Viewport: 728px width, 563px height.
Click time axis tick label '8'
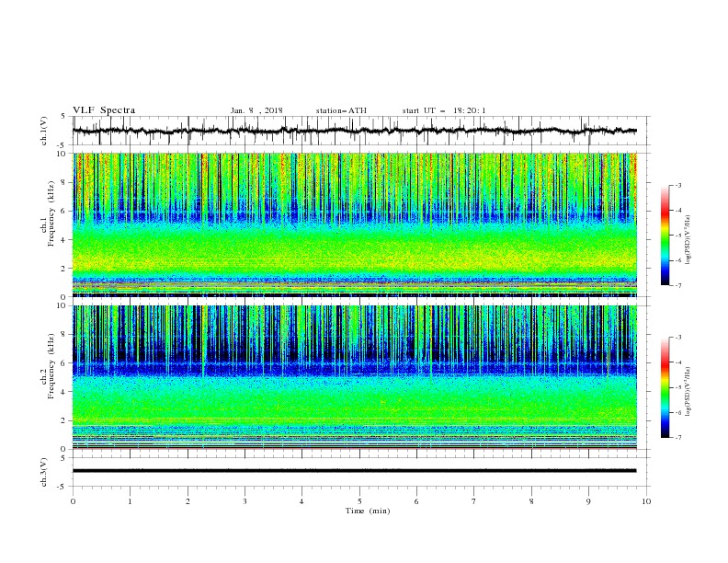(x=531, y=501)
